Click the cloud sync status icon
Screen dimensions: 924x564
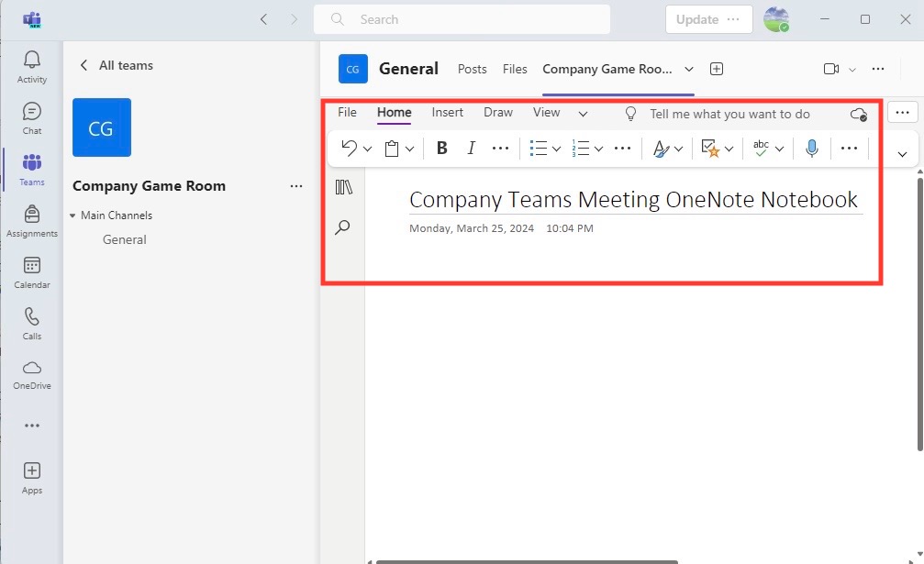pyautogui.click(x=859, y=115)
